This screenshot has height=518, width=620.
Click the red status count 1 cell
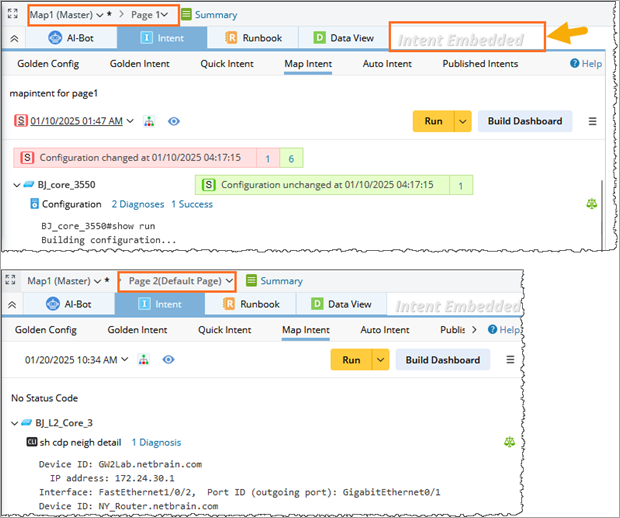(268, 158)
